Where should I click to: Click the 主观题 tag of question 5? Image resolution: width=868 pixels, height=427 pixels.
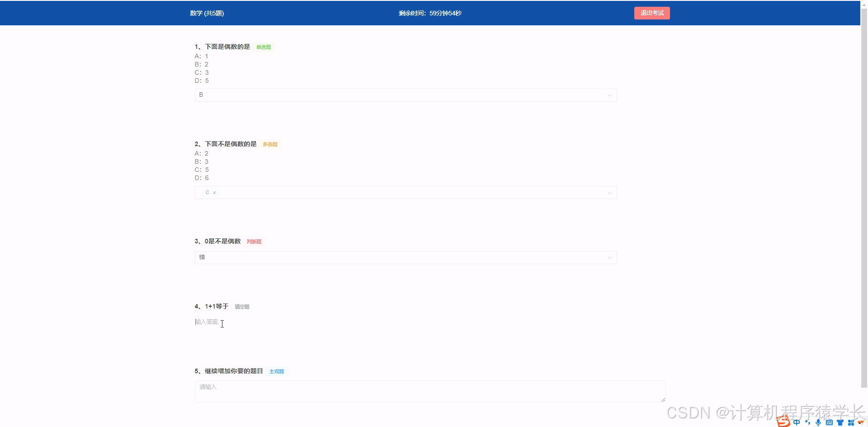coord(277,371)
